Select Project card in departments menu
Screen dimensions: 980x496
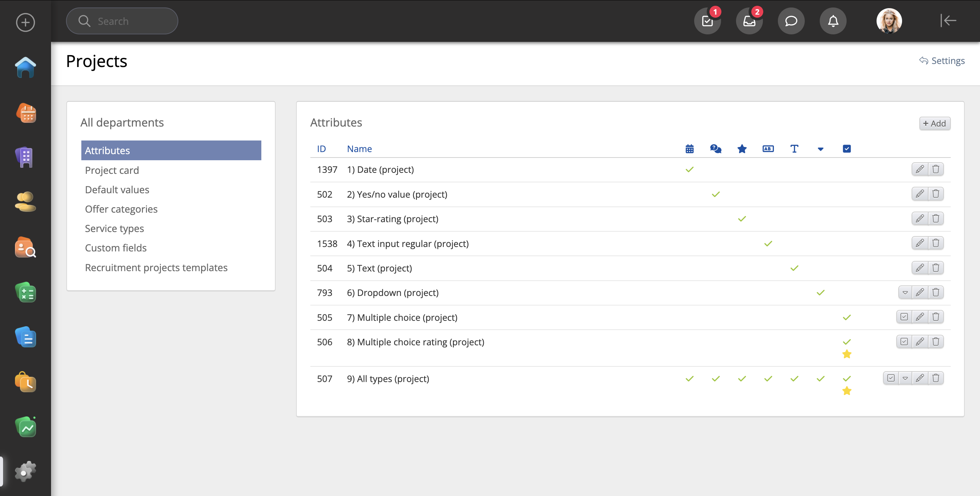pos(112,170)
